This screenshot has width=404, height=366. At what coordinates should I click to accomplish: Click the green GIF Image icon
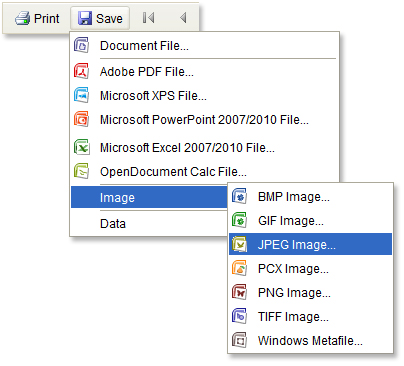click(x=239, y=220)
